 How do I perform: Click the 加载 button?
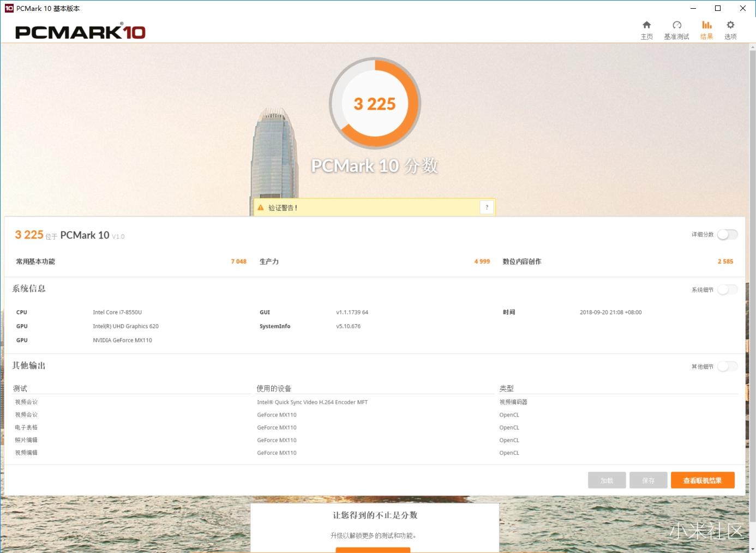click(607, 480)
